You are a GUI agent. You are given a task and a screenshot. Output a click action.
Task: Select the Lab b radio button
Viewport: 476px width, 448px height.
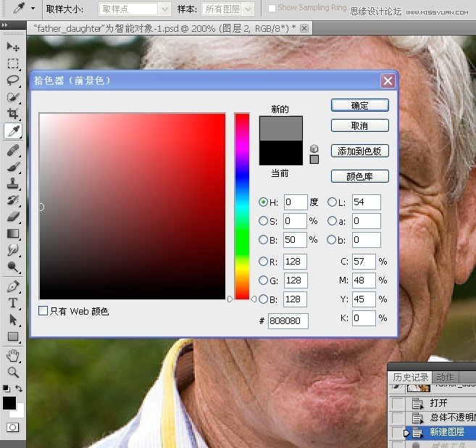click(332, 240)
